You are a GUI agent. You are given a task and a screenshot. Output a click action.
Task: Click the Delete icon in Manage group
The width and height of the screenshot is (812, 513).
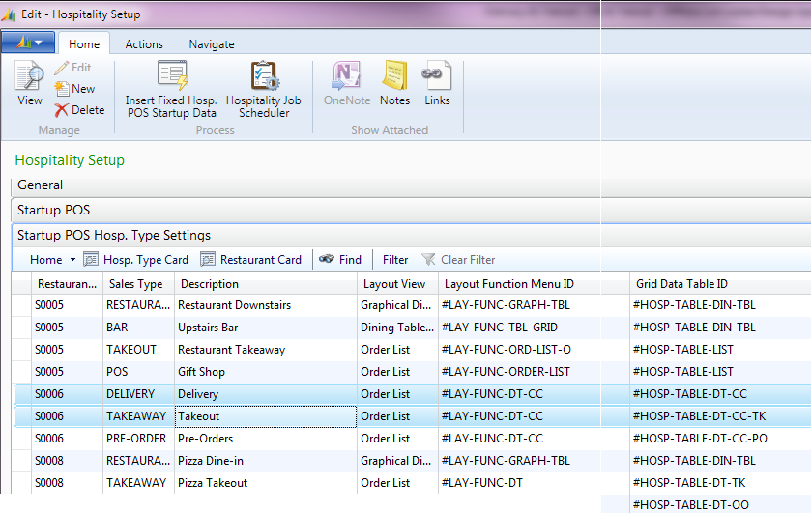click(63, 110)
